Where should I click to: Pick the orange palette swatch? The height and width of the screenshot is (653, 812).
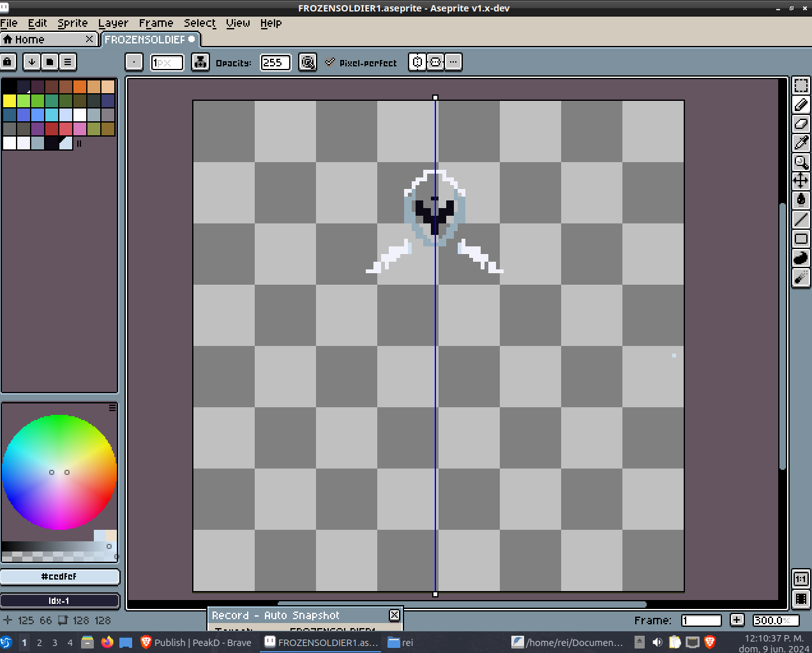click(x=80, y=86)
